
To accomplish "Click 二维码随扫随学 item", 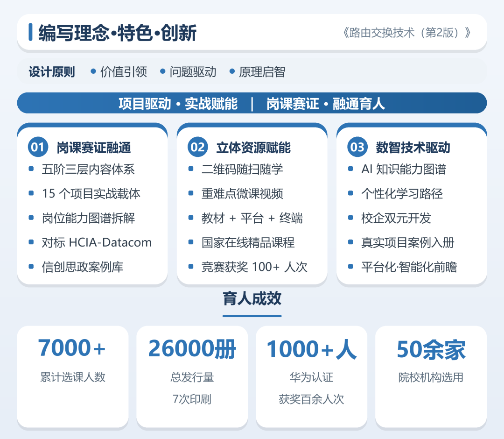I will tap(242, 169).
